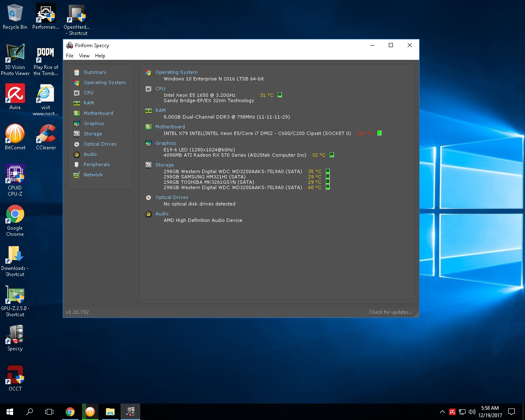
Task: Select the Network icon in the sidebar
Action: pyautogui.click(x=76, y=175)
